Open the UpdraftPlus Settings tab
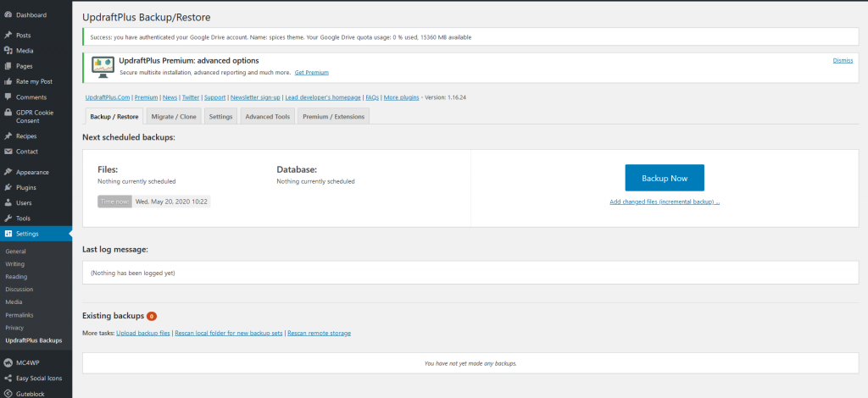Viewport: 868px width, 398px height. click(220, 117)
